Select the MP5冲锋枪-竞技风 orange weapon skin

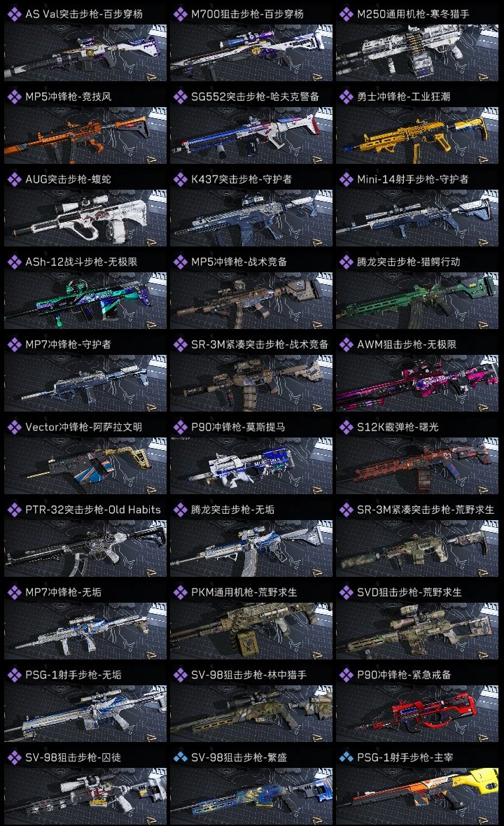point(85,135)
